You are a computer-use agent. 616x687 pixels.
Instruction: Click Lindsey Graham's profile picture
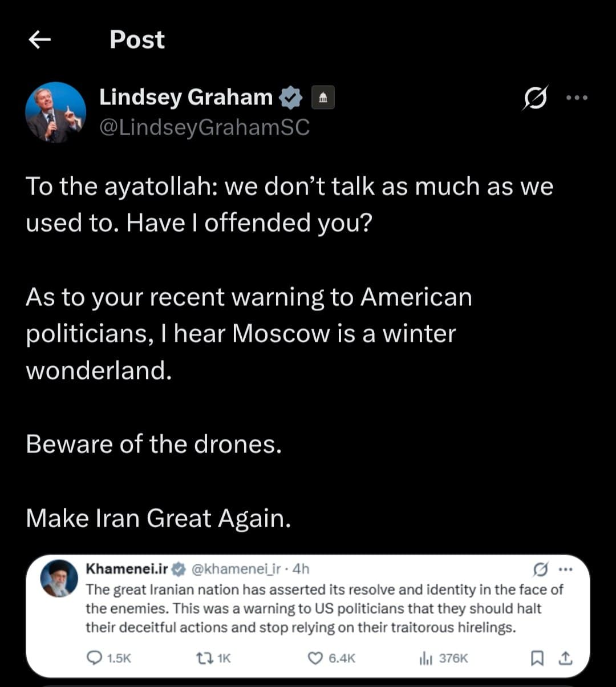point(55,112)
